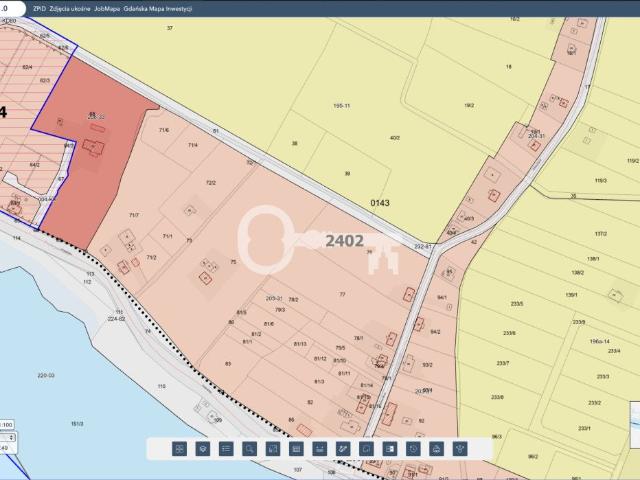Click the search input field at top left

coord(8,8)
